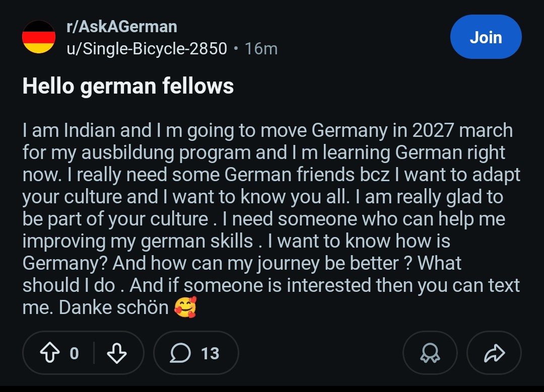Image resolution: width=544 pixels, height=392 pixels.
Task: Click the text 'need some German friends bcz'
Action: (258, 174)
